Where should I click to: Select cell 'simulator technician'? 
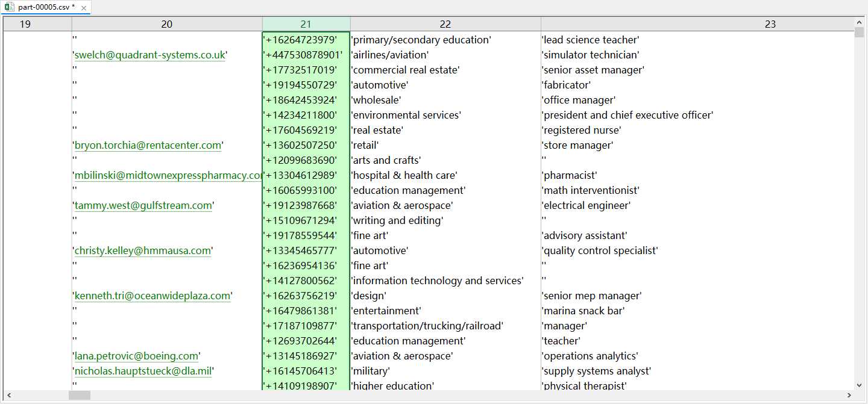pos(697,55)
